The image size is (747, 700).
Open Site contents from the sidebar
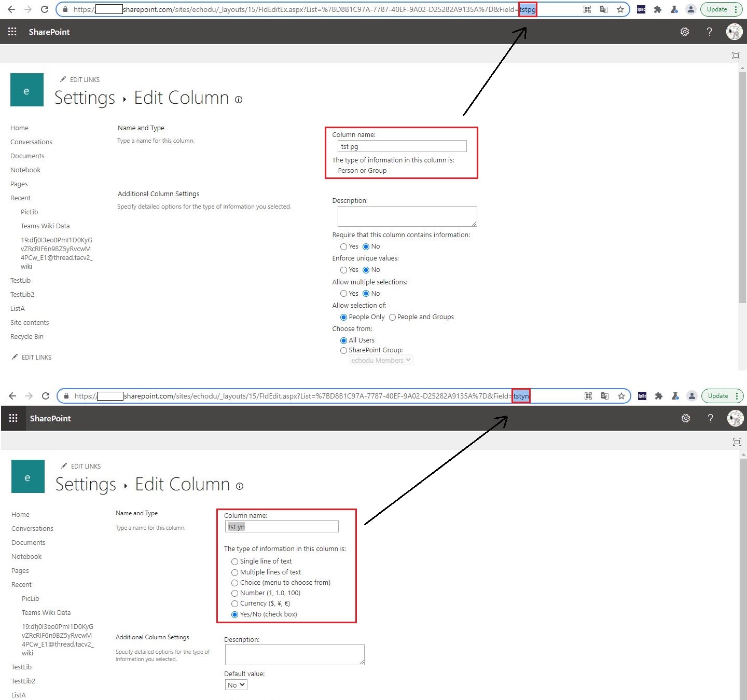(x=30, y=322)
